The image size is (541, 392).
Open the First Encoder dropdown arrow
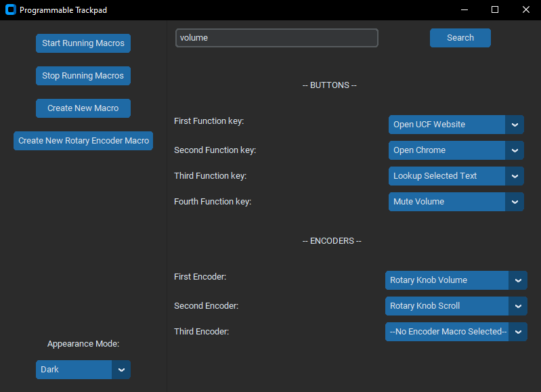tap(518, 280)
